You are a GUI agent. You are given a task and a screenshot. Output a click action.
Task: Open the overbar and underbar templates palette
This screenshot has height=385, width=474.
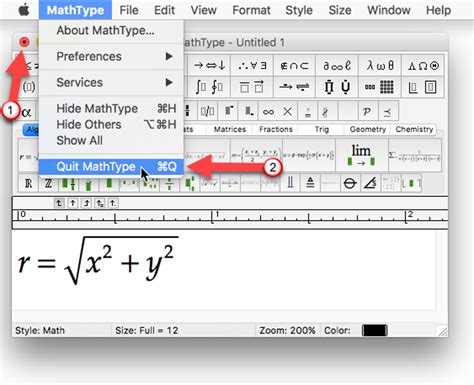point(252,87)
